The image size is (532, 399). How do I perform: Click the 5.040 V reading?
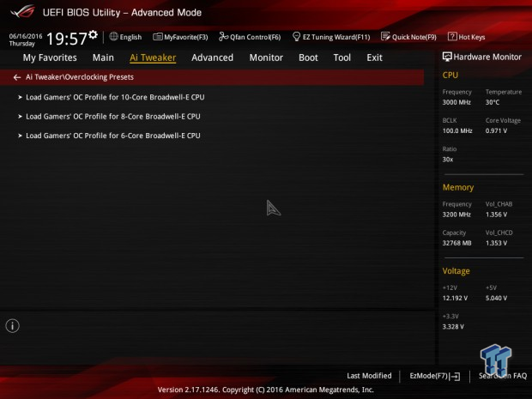(x=496, y=298)
